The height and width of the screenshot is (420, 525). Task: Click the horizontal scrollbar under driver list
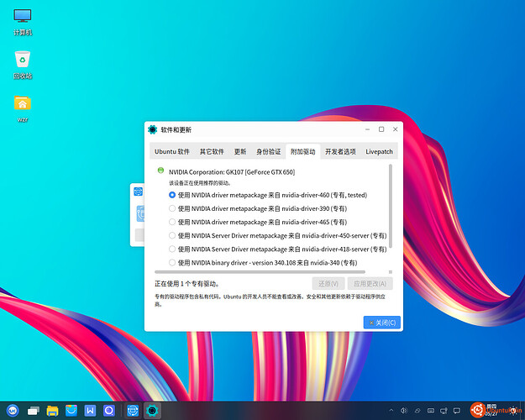coord(260,272)
